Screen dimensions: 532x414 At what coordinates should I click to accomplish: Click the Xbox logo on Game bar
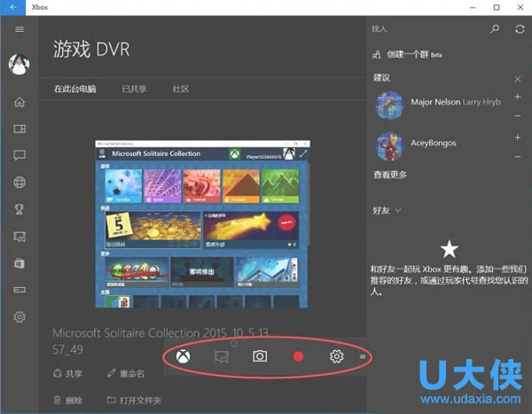184,356
